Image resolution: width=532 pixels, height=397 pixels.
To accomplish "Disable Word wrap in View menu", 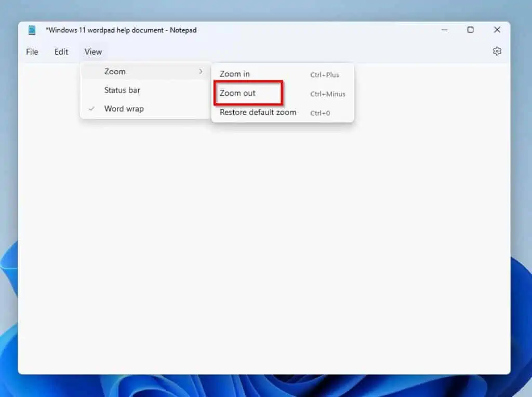I will 145,109.
